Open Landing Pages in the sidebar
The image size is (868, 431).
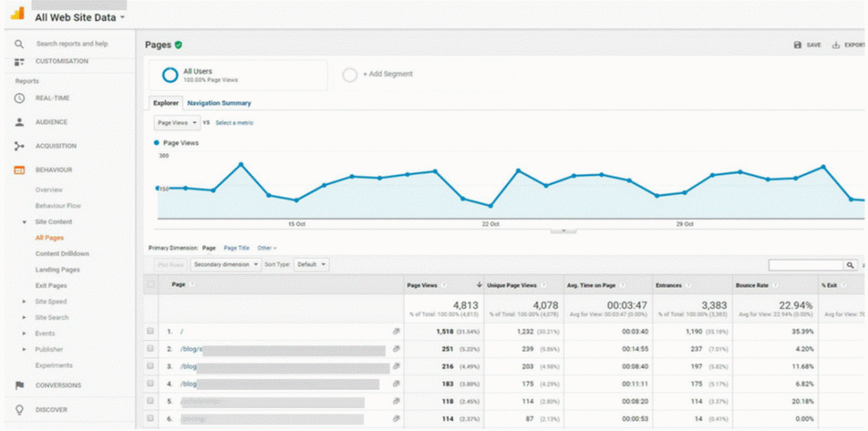[58, 270]
